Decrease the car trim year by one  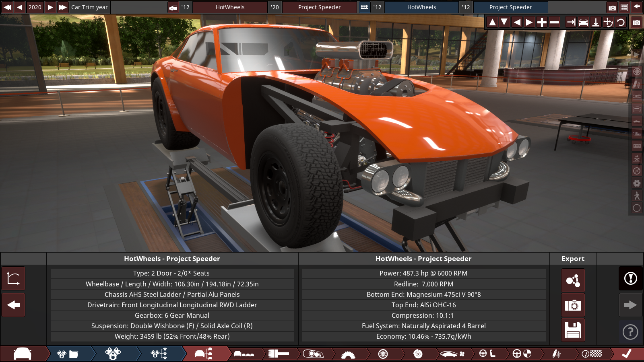point(20,7)
